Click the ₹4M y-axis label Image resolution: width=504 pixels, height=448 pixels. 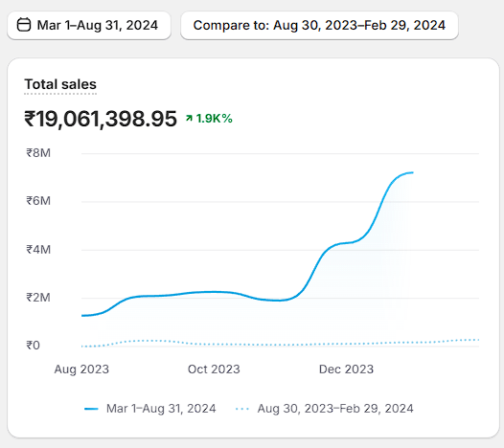(x=38, y=250)
